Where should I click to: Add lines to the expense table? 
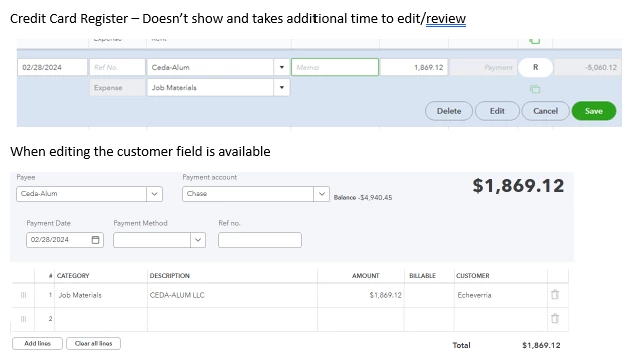[37, 344]
